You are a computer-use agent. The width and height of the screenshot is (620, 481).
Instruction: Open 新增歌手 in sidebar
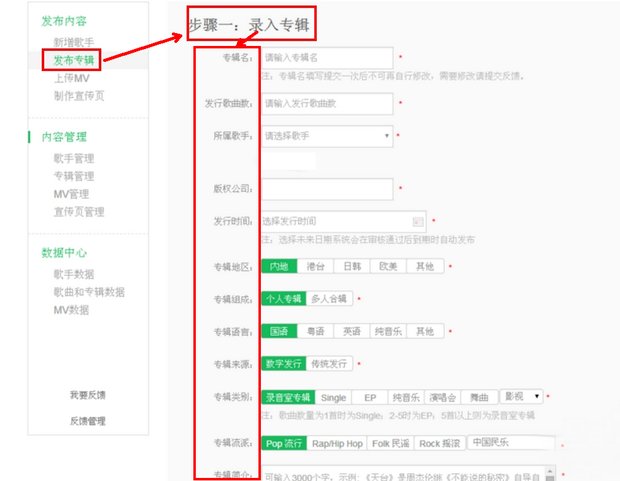pos(74,42)
